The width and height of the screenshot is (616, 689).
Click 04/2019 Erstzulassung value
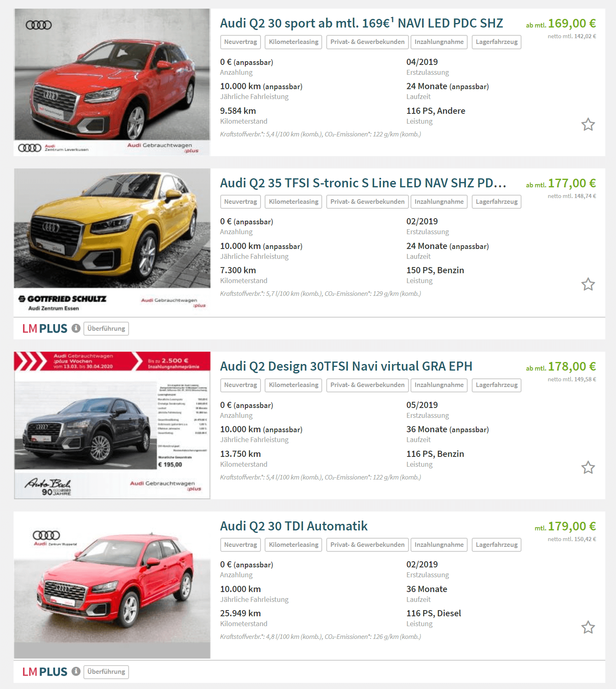pos(422,62)
